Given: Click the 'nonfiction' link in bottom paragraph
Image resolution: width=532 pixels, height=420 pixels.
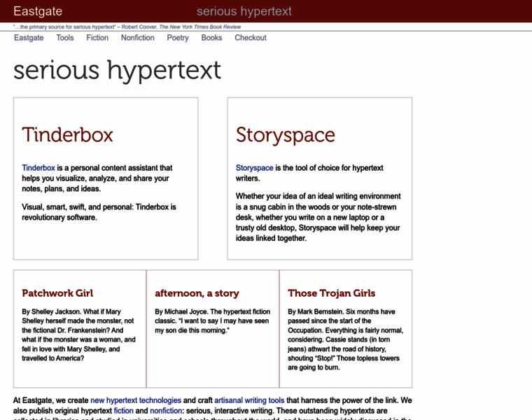Looking at the screenshot, I should coord(166,411).
